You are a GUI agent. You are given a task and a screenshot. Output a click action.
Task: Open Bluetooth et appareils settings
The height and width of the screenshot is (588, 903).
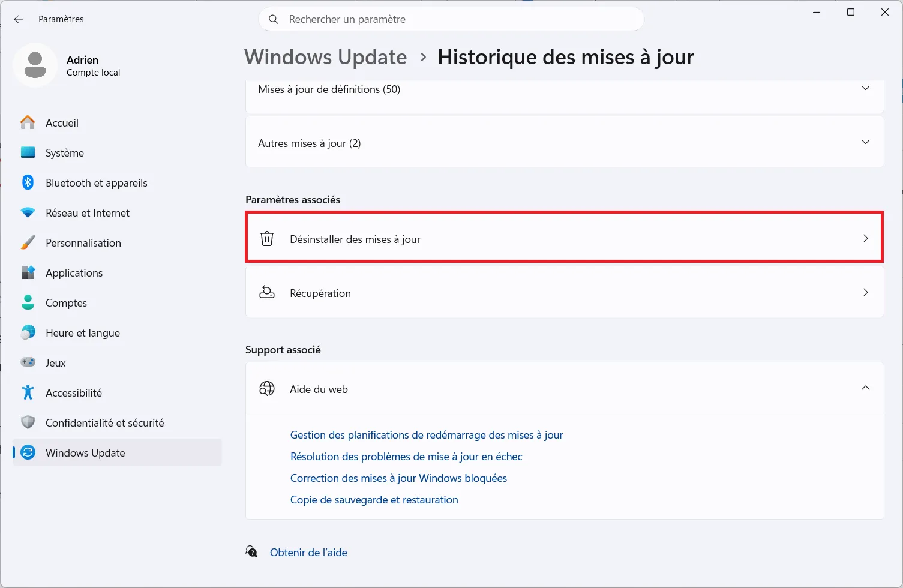96,182
